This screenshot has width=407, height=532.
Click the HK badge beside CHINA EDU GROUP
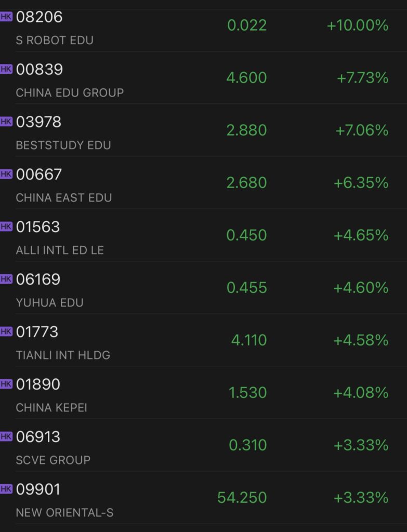coord(6,68)
